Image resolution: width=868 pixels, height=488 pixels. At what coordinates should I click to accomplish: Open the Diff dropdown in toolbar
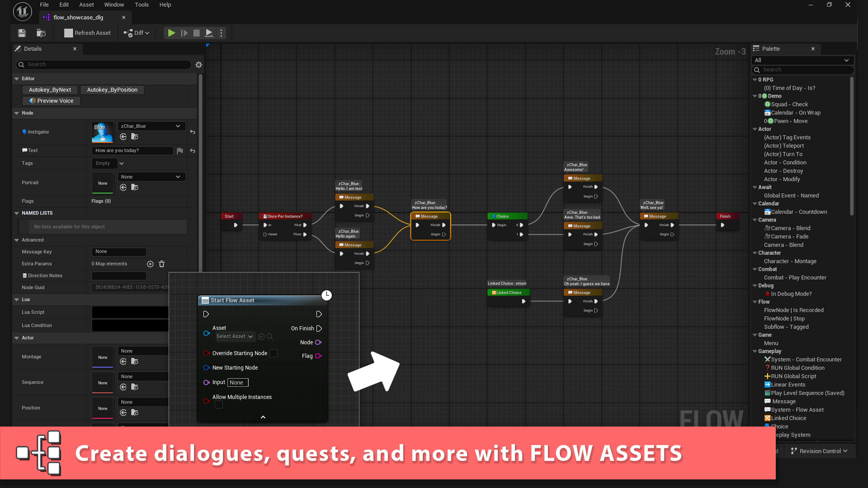(x=137, y=33)
